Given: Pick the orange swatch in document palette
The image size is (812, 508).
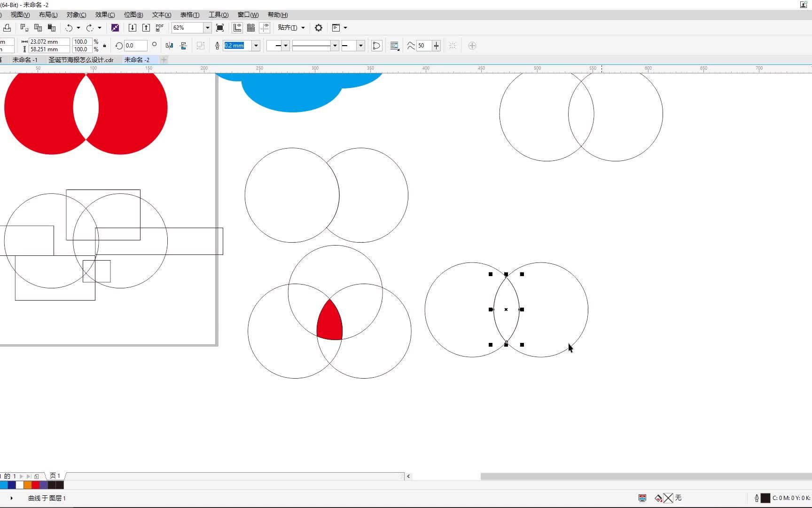Looking at the screenshot, I should point(28,485).
